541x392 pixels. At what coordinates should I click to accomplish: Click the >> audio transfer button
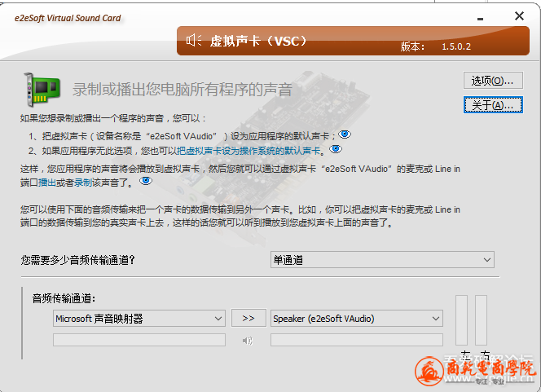[x=249, y=318]
